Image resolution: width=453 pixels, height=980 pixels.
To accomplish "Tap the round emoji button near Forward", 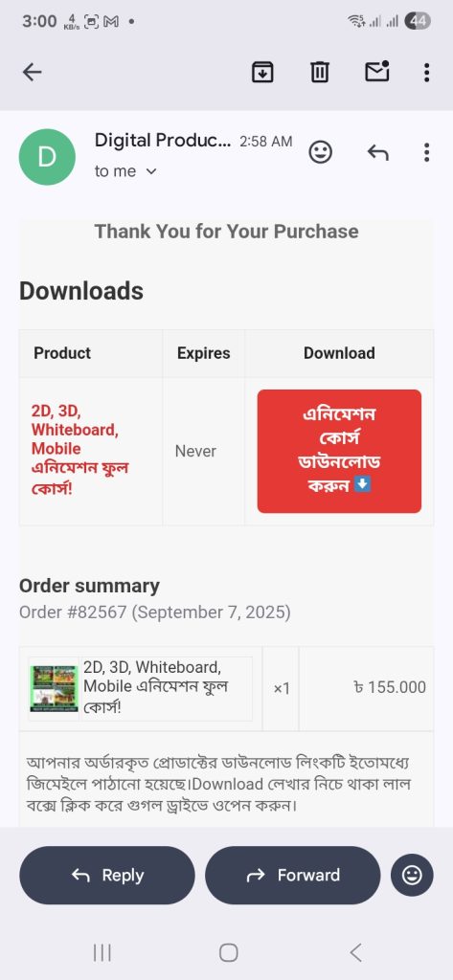I will pos(412,875).
